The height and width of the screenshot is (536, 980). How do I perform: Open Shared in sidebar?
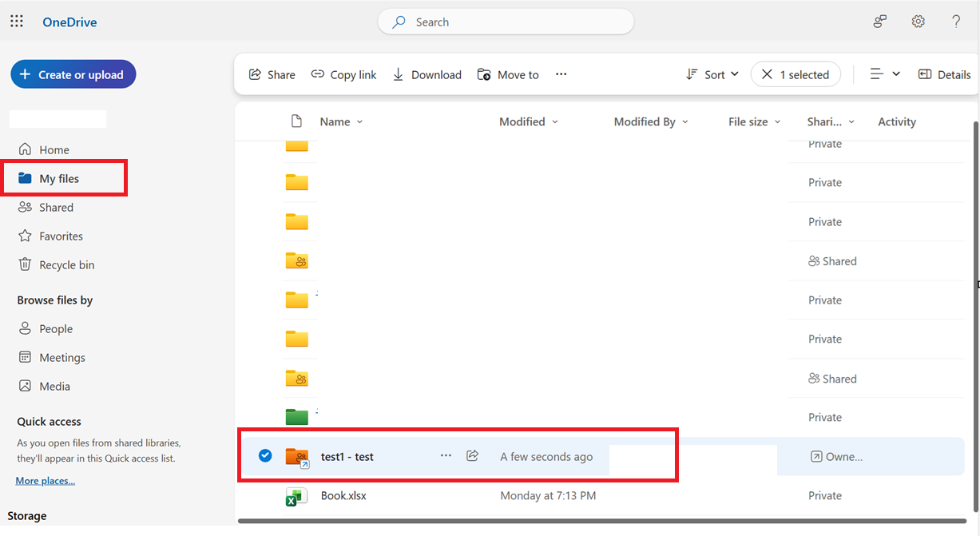pyautogui.click(x=46, y=207)
